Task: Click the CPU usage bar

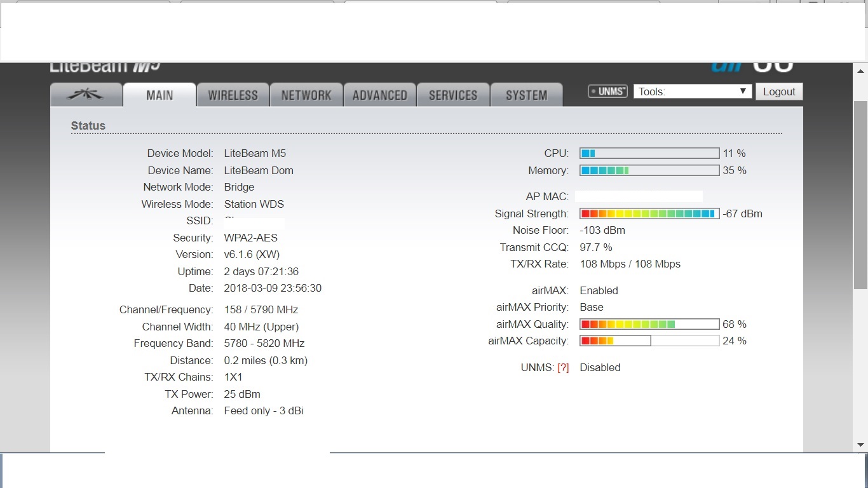Action: pos(649,153)
